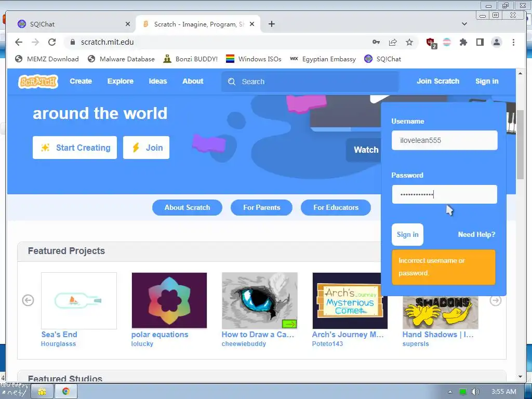Open the Windows ISOs bookmark

254,59
